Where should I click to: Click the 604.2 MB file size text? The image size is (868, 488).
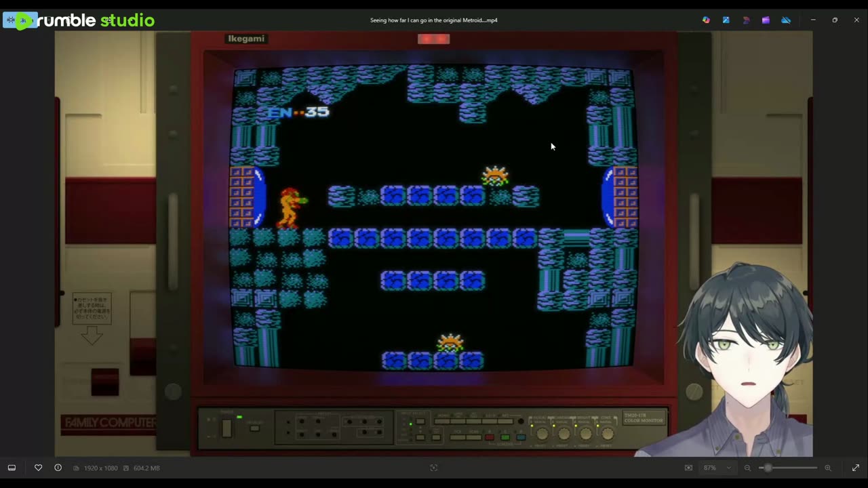(146, 468)
